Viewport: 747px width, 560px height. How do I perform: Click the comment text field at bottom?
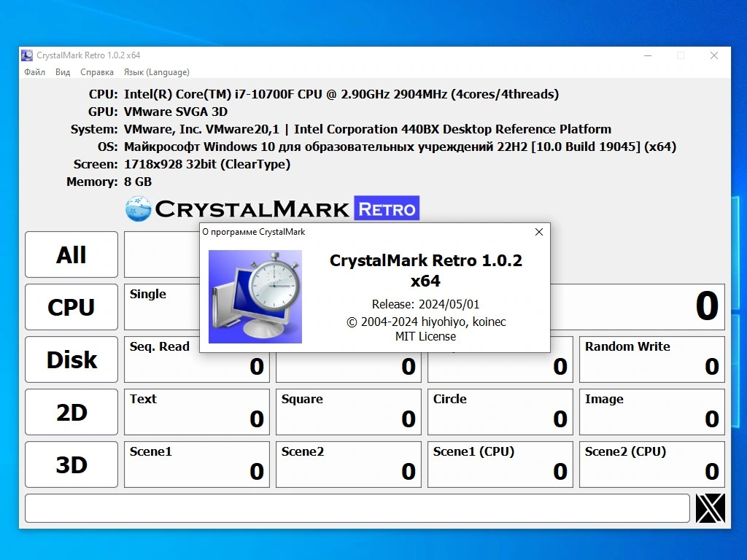tap(357, 508)
